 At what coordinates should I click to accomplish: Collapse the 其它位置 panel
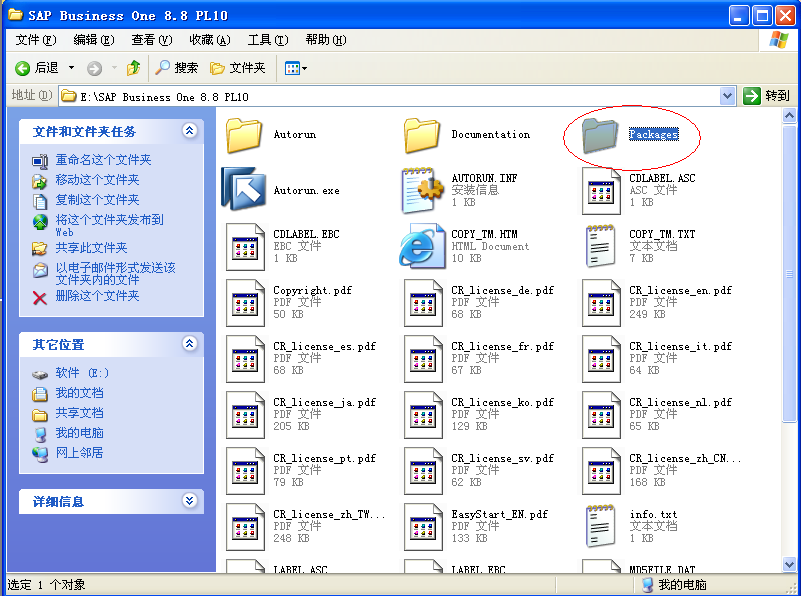190,344
